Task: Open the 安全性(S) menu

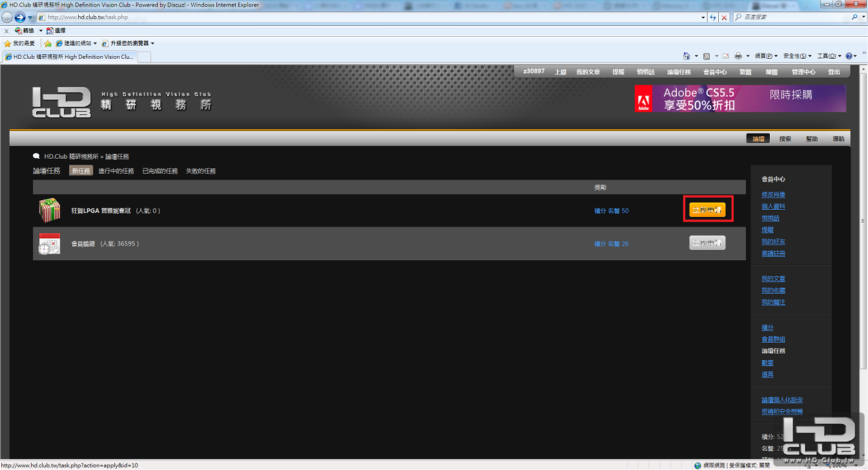Action: [798, 56]
